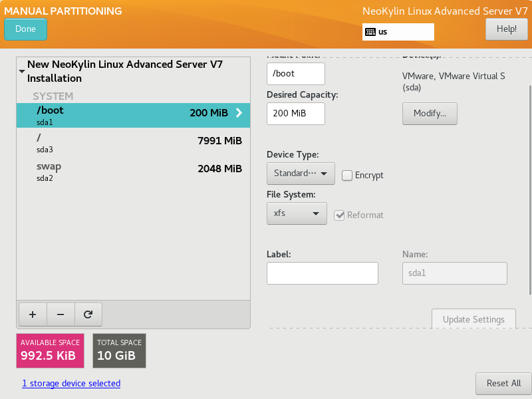Viewport: 532px width, 399px height.
Task: Click the 2048 MiB size value
Action: click(219, 169)
